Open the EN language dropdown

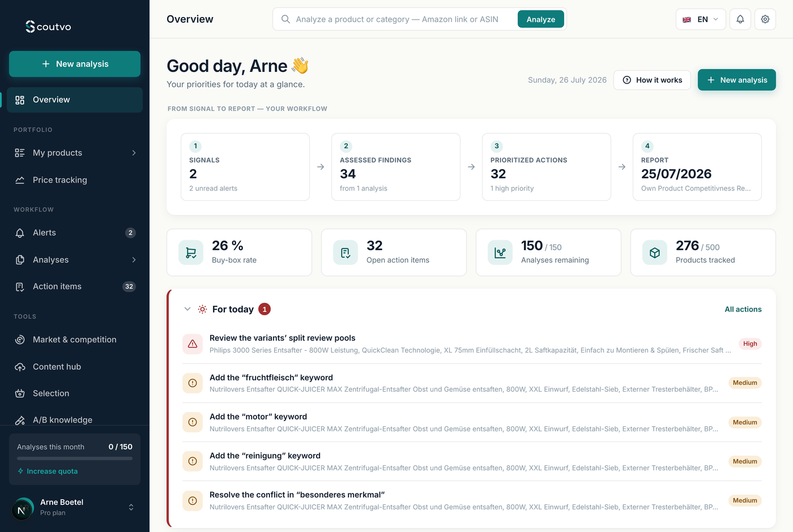(701, 19)
